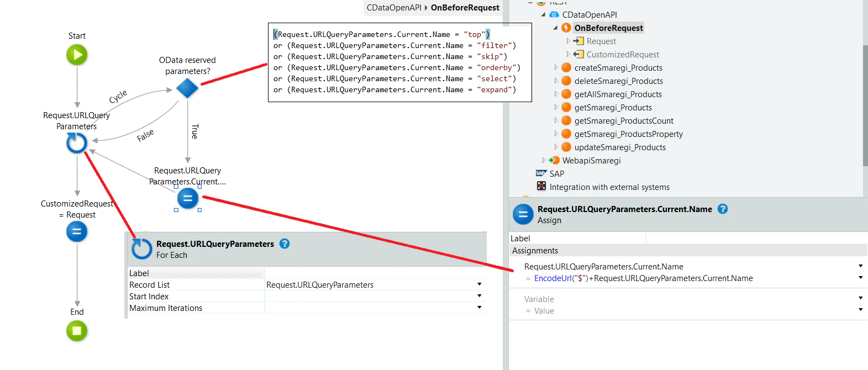Open the Maximum Iterations dropdown
This screenshot has height=370, width=868.
pos(479,308)
